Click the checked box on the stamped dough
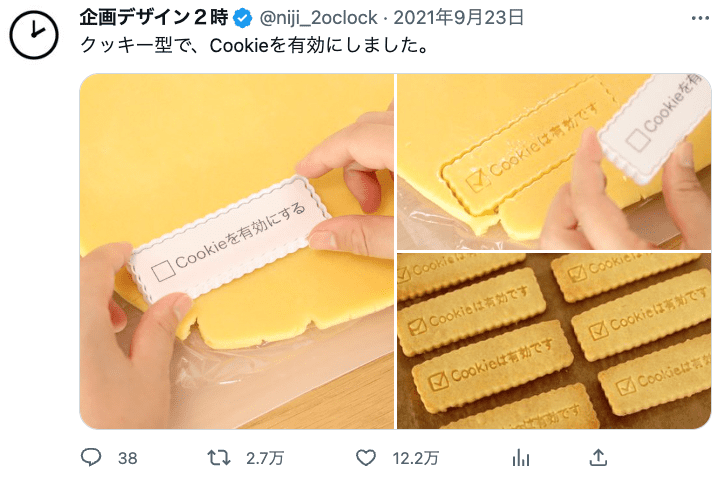This screenshot has height=492, width=728. [x=477, y=180]
